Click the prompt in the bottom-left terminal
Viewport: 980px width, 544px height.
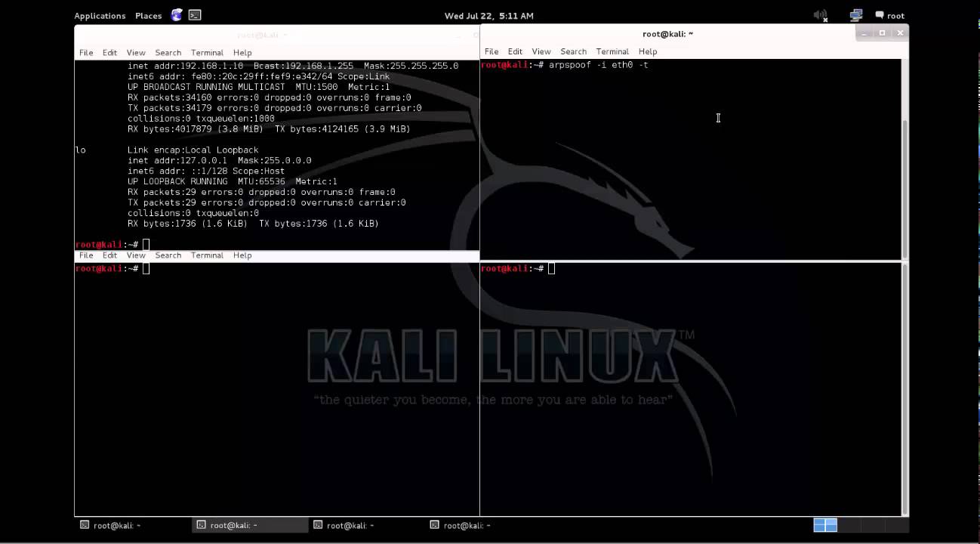112,269
